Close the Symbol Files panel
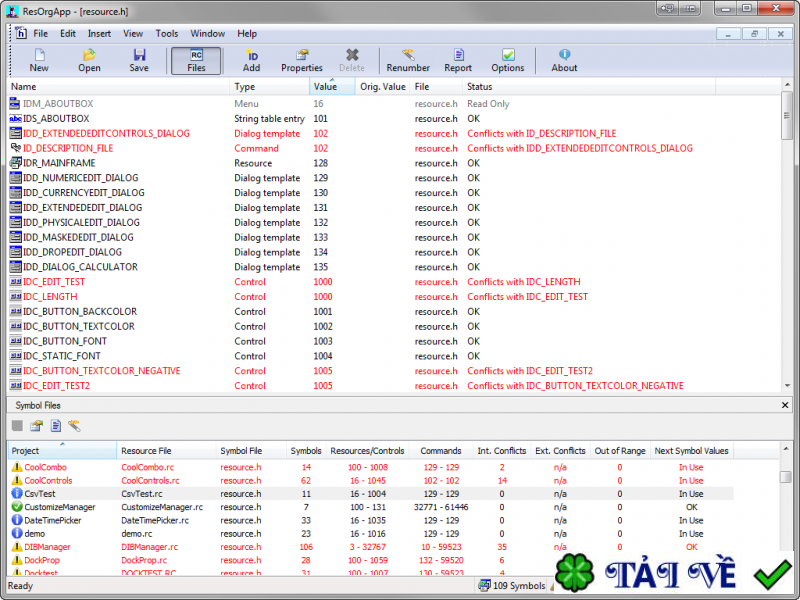 point(784,405)
